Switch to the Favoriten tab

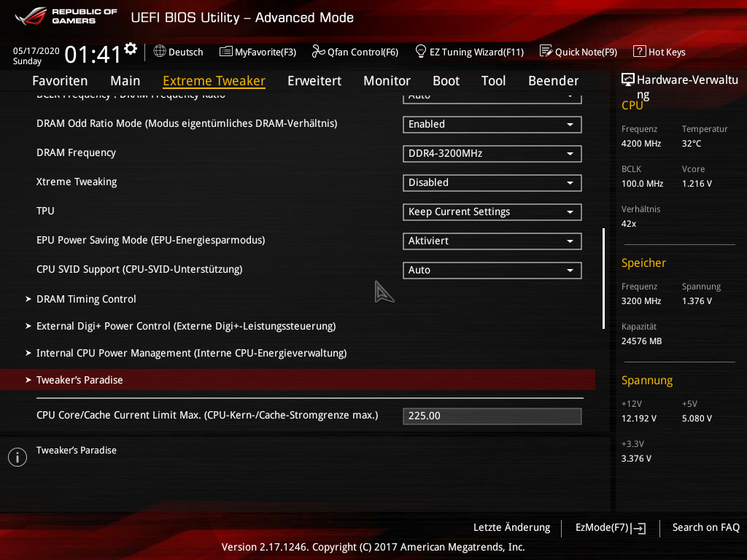pos(60,81)
